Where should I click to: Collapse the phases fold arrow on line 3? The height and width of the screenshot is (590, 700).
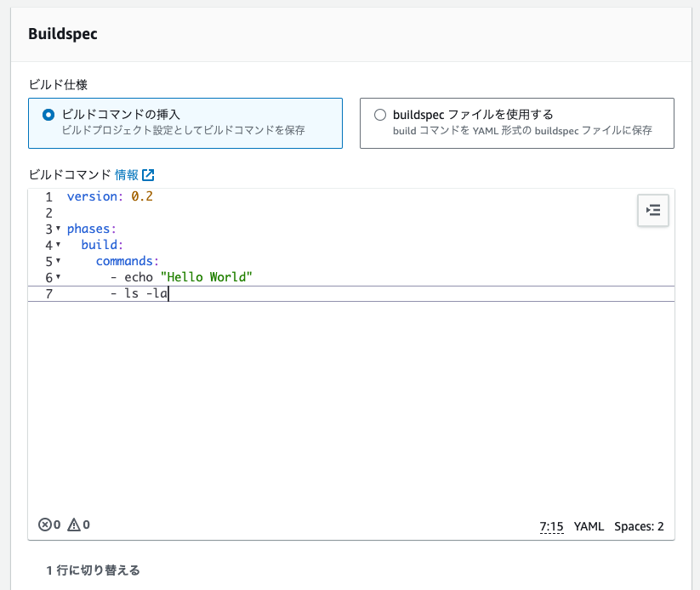click(x=58, y=229)
